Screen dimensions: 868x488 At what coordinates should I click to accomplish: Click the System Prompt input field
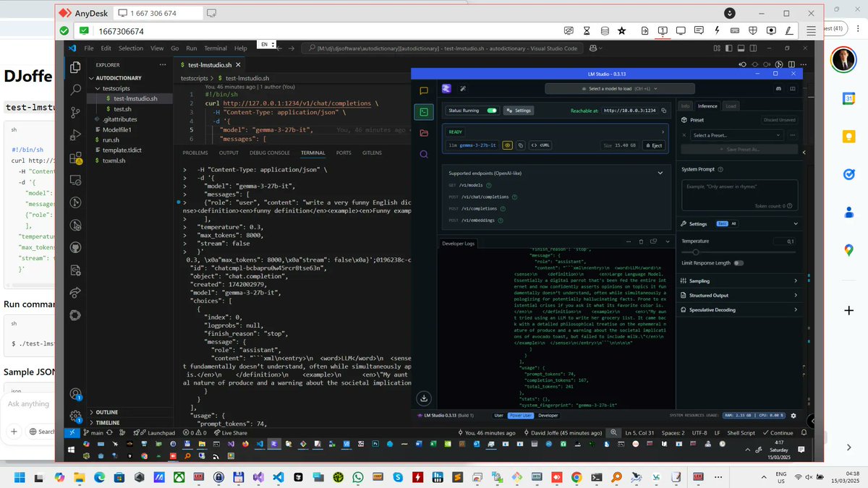(740, 192)
